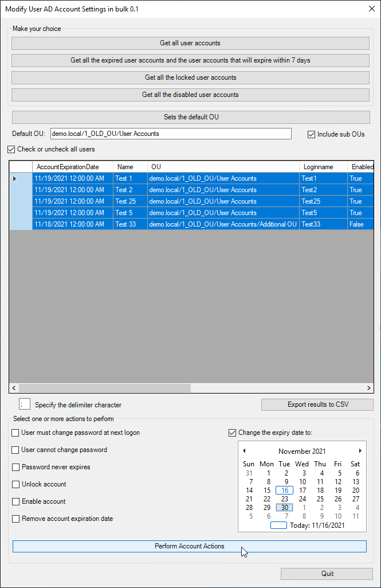Click Perform Account Actions button

tap(189, 546)
